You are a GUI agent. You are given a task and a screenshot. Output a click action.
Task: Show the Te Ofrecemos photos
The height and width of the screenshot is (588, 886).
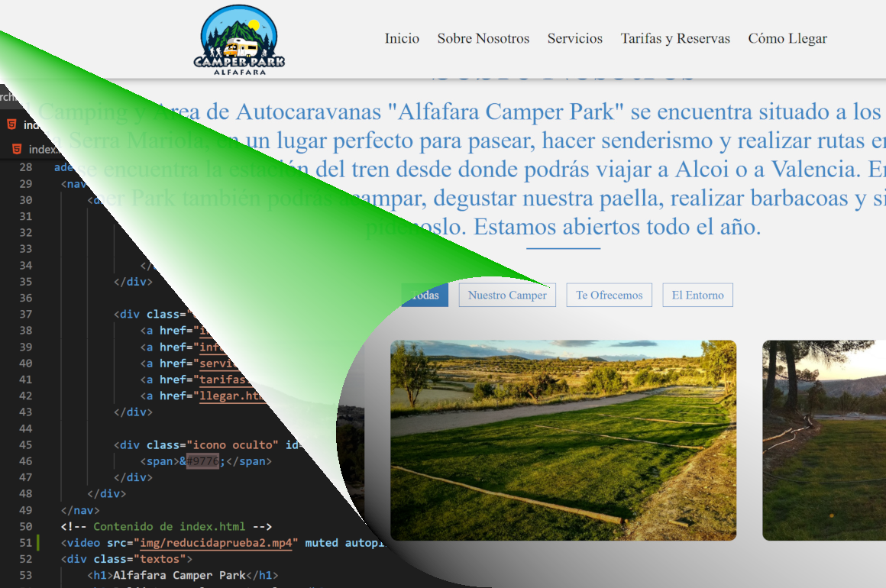pos(609,296)
